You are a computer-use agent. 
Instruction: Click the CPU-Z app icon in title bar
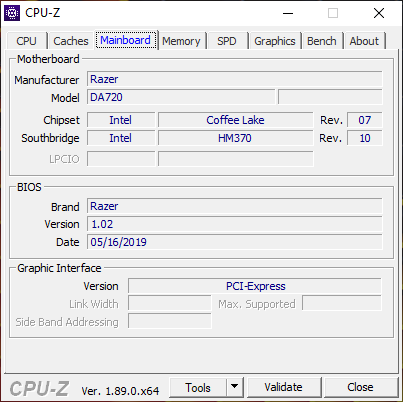pyautogui.click(x=12, y=13)
